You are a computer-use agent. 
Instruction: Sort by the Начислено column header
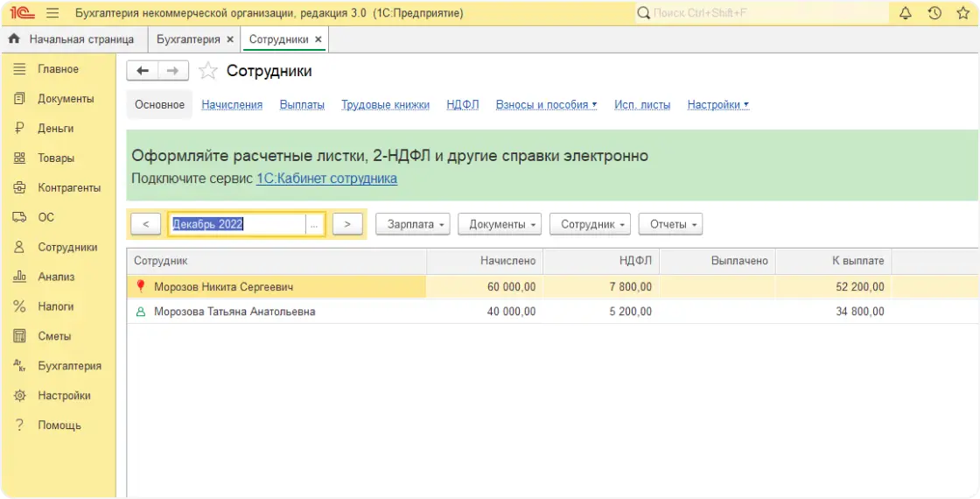tap(485, 261)
